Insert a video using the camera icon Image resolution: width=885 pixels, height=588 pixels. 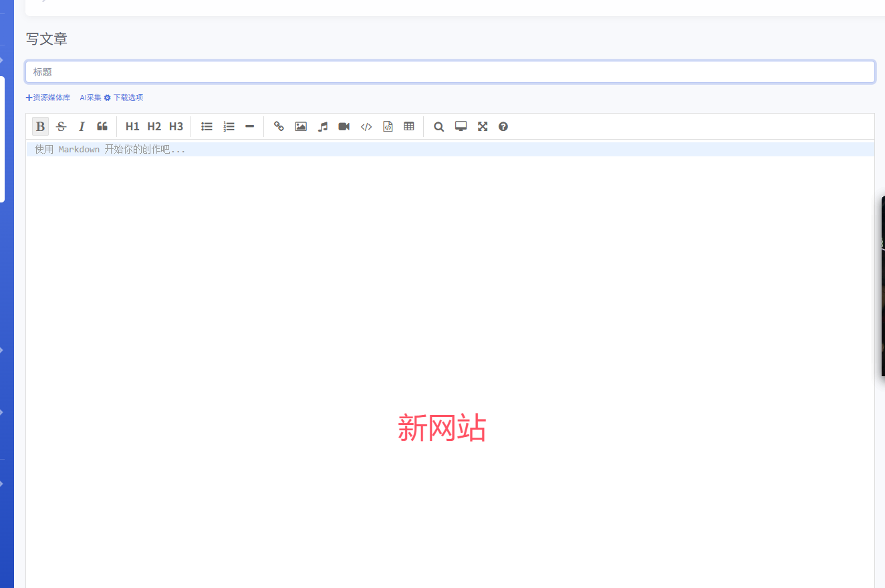[x=344, y=126]
